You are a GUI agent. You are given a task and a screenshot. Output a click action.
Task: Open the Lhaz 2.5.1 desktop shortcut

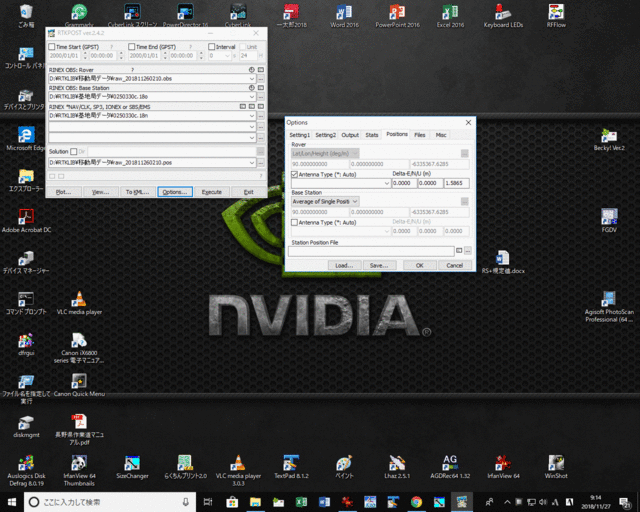(x=397, y=467)
